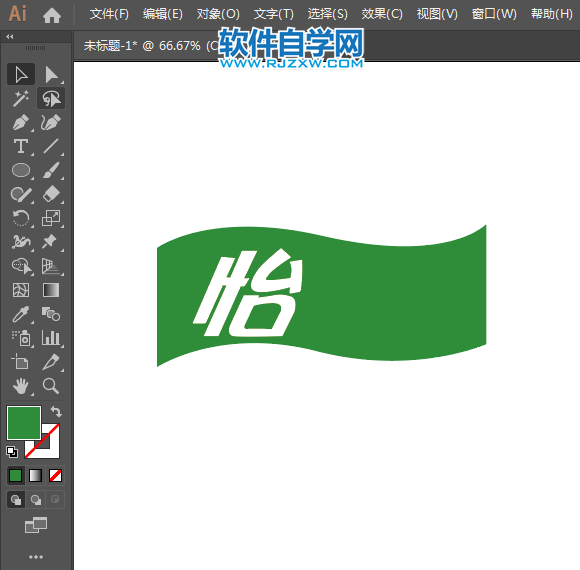Apply Gradient mode button
The width and height of the screenshot is (580, 570).
36,476
